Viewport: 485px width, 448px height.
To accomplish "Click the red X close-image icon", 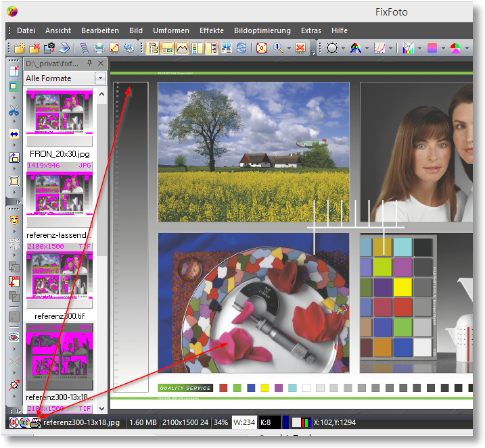I will click(300, 48).
